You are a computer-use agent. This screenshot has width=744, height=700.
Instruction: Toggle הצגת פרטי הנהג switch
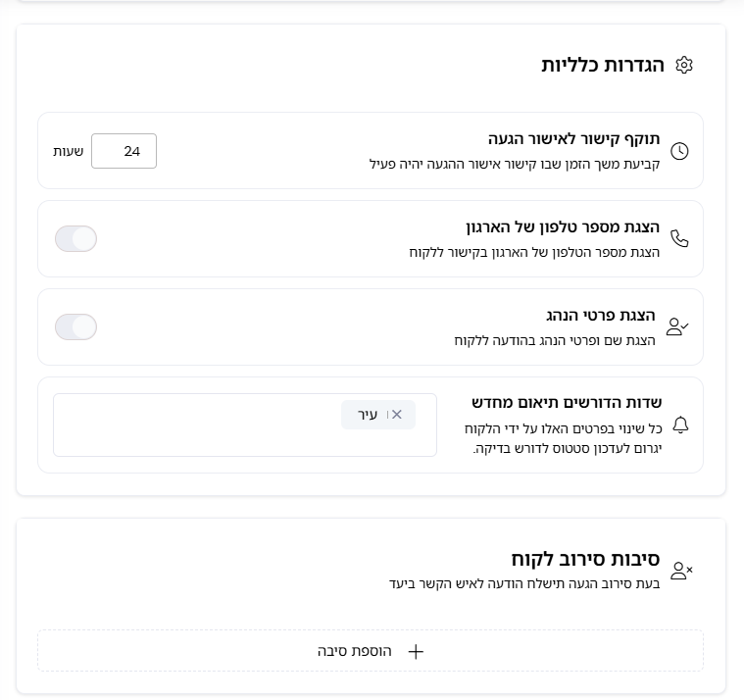click(75, 327)
